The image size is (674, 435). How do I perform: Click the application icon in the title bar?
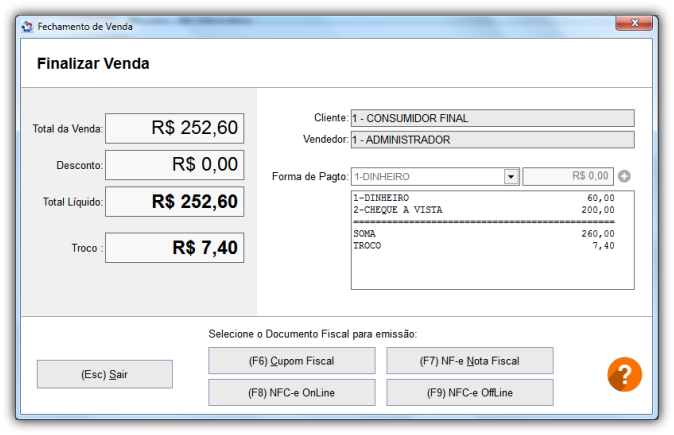point(27,27)
